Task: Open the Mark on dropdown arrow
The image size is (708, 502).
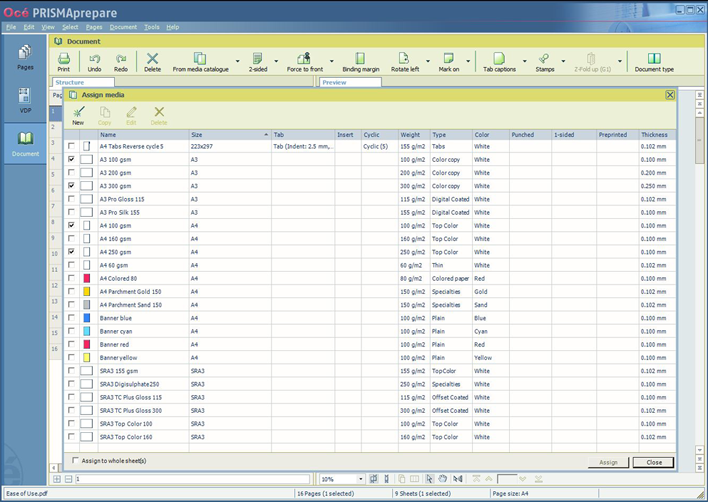Action: pyautogui.click(x=468, y=61)
